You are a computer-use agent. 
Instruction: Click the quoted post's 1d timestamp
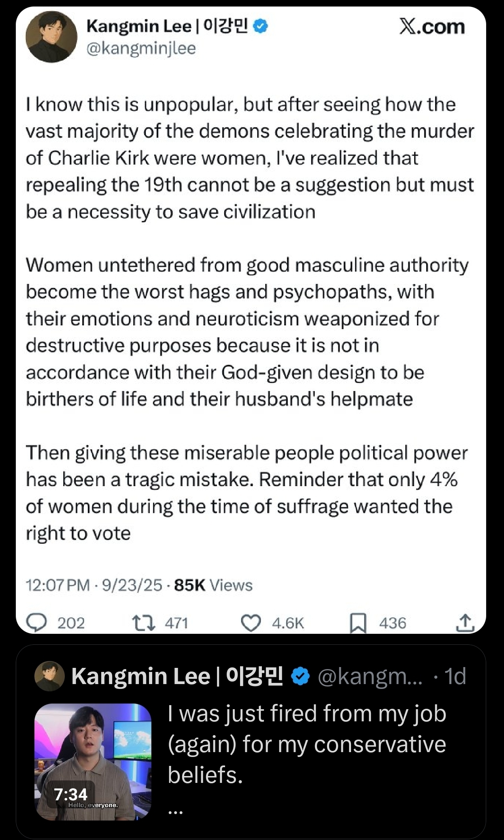coord(455,676)
